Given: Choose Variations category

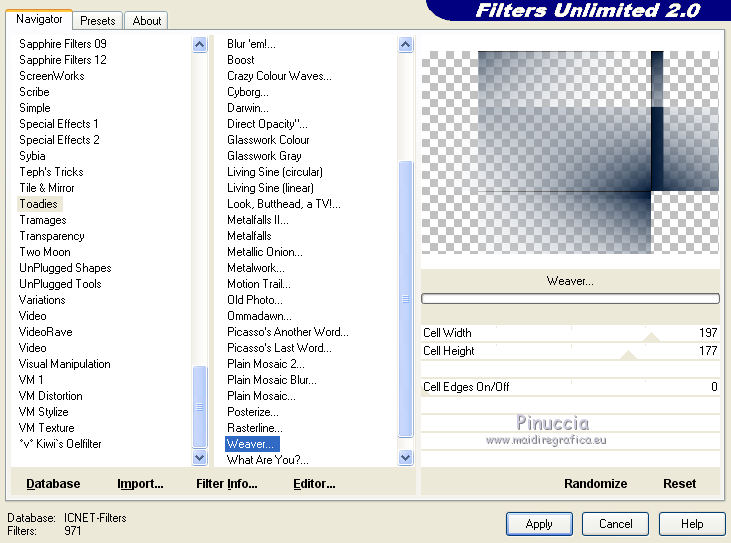Looking at the screenshot, I should tap(42, 300).
